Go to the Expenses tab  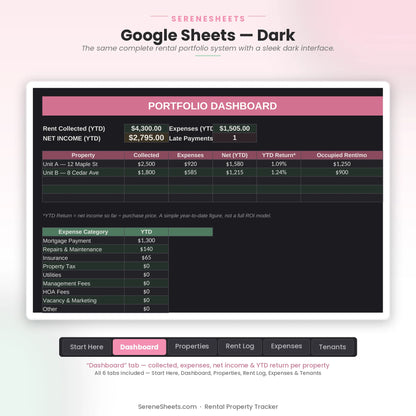tap(286, 347)
